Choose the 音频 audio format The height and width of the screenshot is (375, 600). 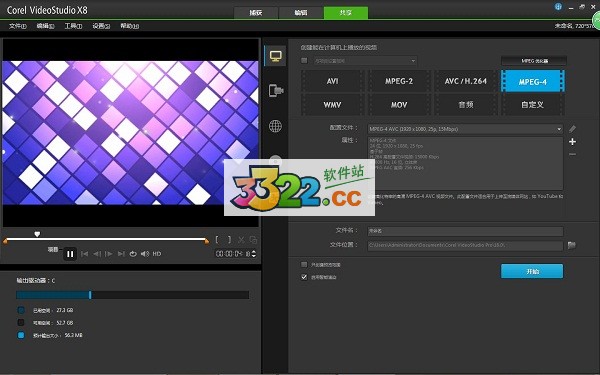(x=465, y=104)
